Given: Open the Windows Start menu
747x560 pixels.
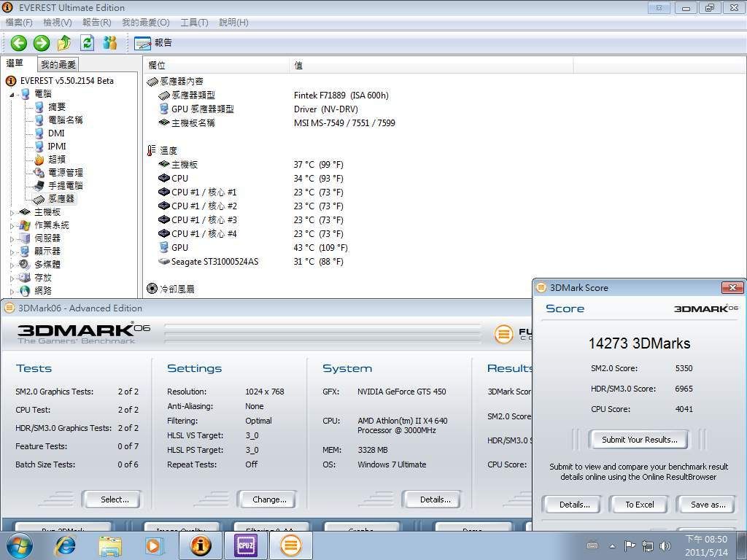Looking at the screenshot, I should [x=18, y=545].
